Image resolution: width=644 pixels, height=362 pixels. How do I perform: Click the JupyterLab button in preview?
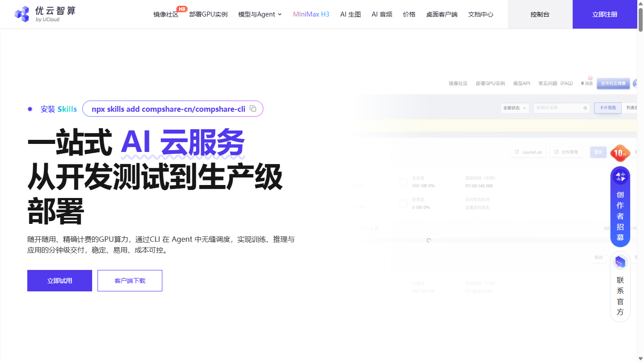click(x=529, y=152)
